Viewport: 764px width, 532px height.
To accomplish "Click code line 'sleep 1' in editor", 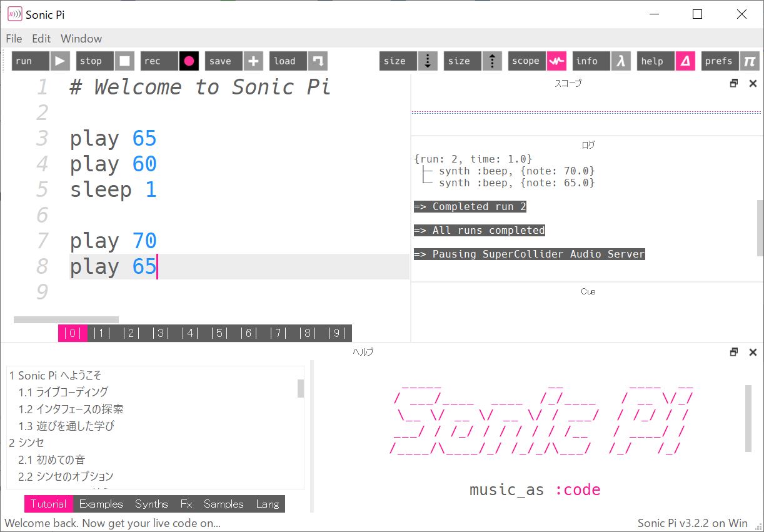I will (113, 189).
